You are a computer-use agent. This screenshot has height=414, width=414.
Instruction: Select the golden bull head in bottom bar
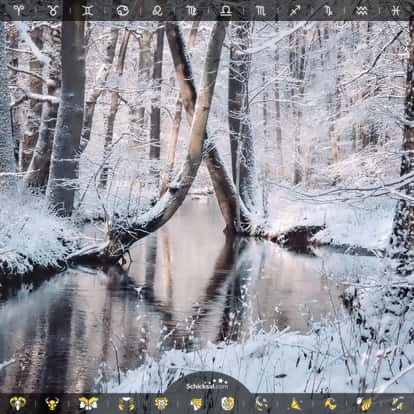pyautogui.click(x=52, y=403)
